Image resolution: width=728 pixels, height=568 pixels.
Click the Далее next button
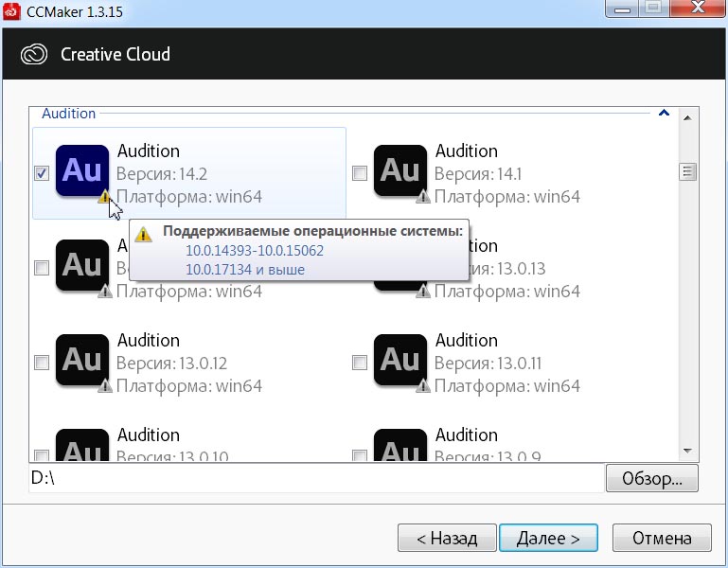548,539
